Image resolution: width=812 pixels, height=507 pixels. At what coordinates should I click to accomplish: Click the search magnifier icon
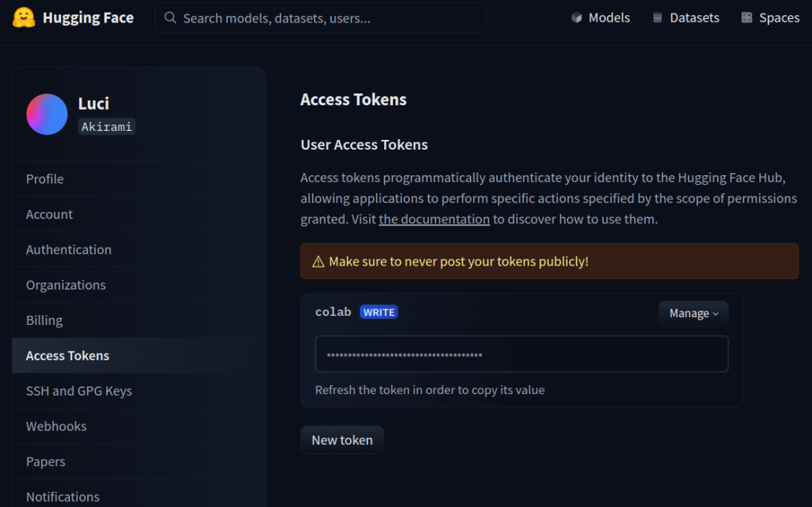pos(171,18)
